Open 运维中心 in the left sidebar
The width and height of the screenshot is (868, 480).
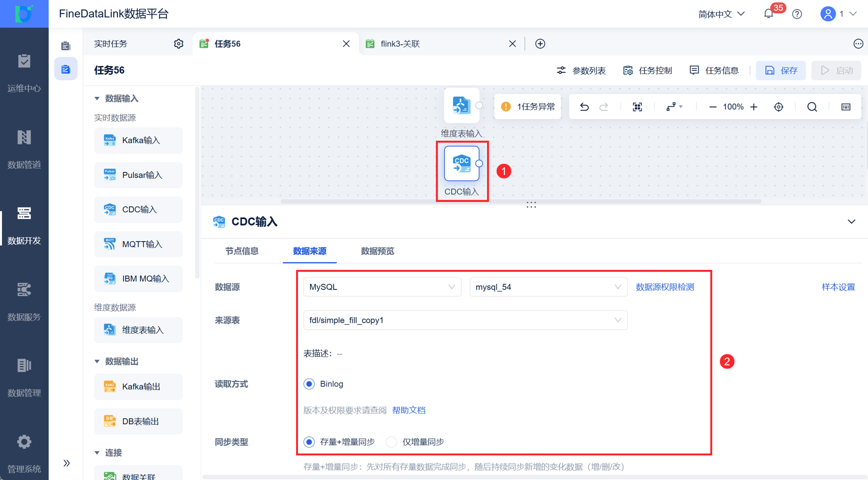[24, 74]
